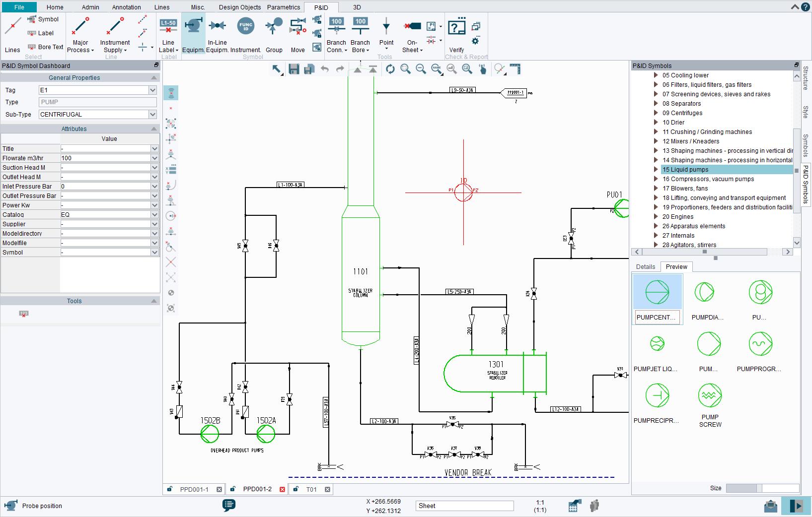Open the Parametrics menu
The height and width of the screenshot is (517, 812).
point(283,7)
